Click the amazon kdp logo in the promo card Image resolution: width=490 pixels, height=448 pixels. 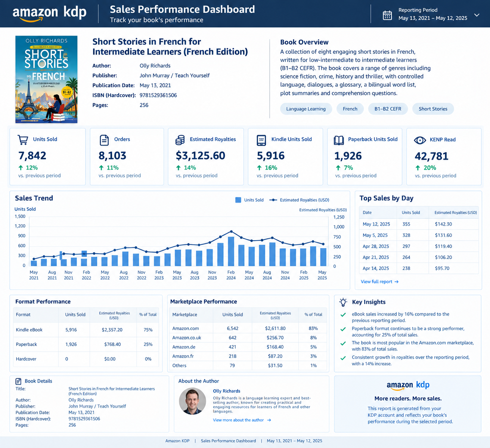[x=408, y=385]
